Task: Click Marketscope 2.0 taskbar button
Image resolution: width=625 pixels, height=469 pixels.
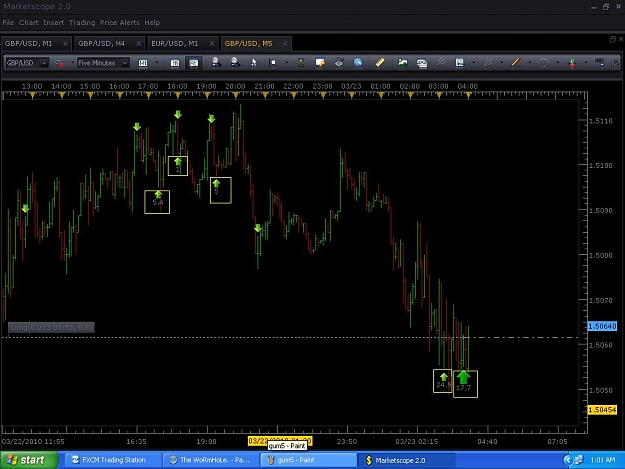Action: [407, 460]
